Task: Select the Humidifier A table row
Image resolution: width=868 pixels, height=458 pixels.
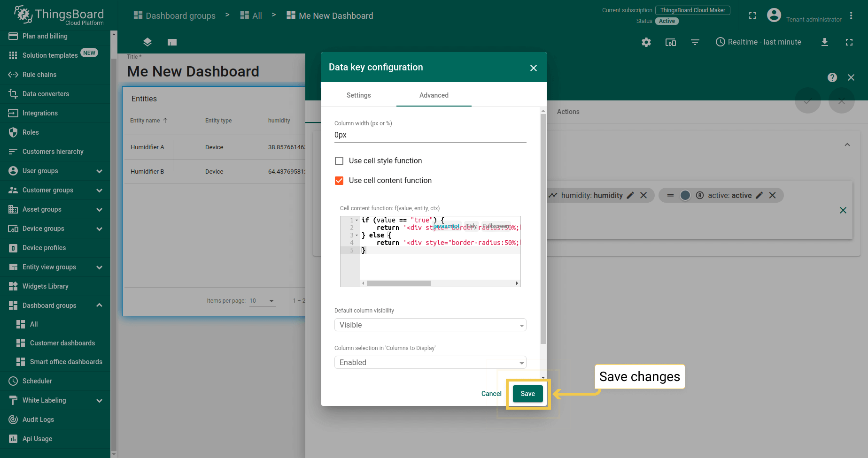Action: 214,147
